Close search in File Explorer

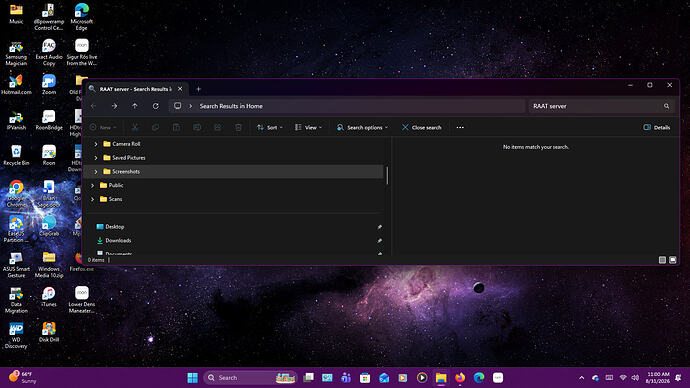[422, 128]
